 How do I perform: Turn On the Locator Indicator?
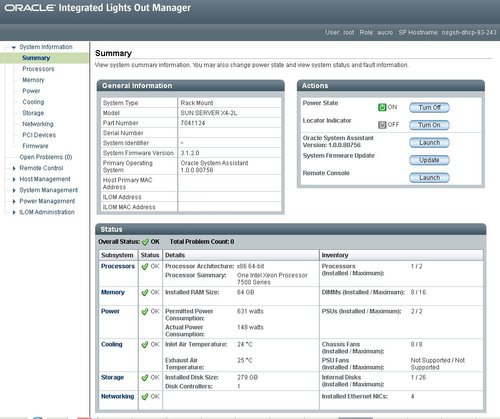429,125
